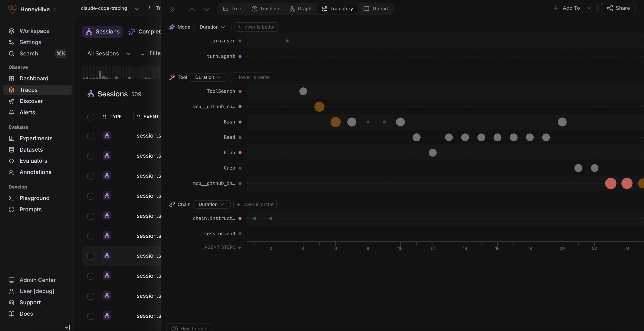Check the third session row checkbox
Screen dimensions: 644x331
pyautogui.click(x=91, y=176)
